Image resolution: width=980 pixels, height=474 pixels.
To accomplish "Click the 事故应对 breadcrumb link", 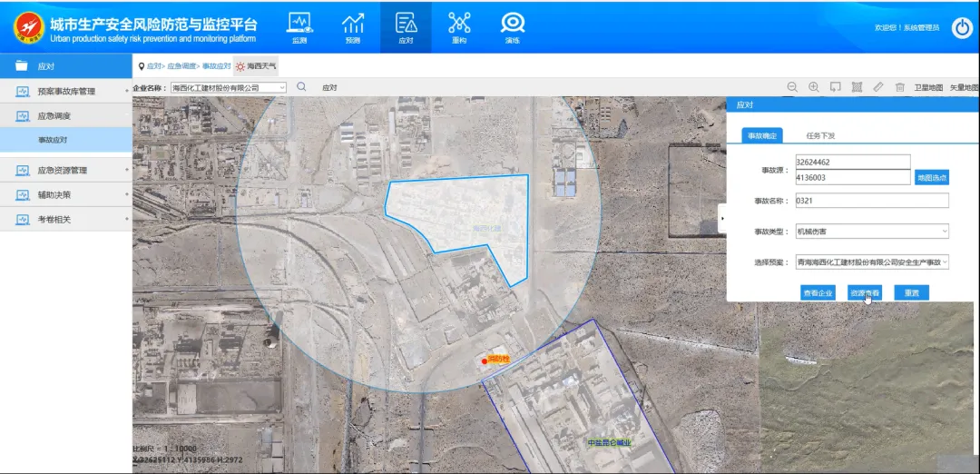I will pyautogui.click(x=216, y=65).
